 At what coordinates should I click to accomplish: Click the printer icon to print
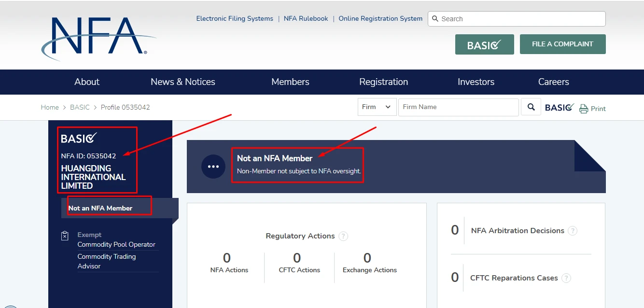tap(584, 109)
